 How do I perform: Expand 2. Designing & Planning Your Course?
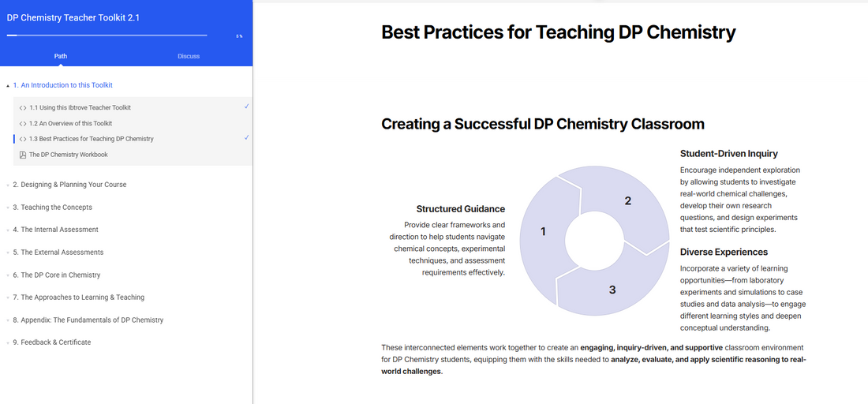tap(8, 185)
